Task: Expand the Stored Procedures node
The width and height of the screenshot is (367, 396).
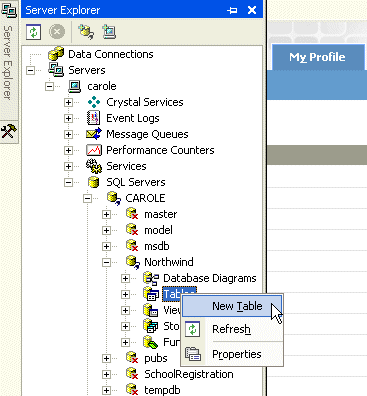Action: [x=125, y=326]
